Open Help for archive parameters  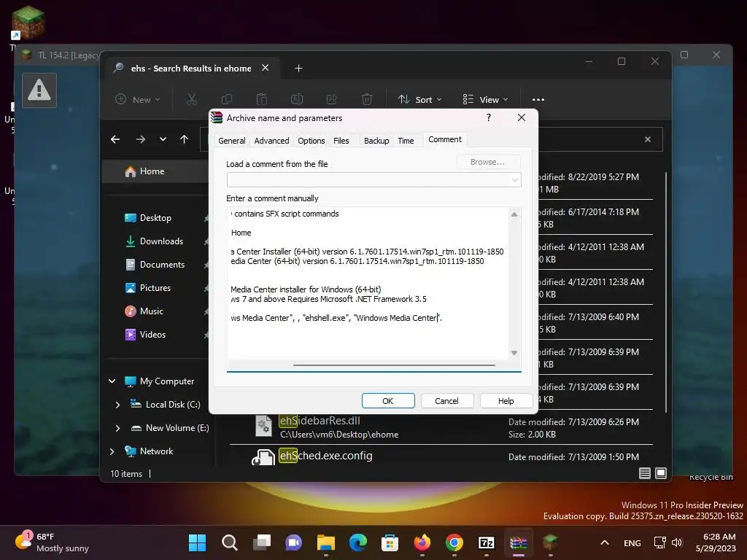click(506, 401)
